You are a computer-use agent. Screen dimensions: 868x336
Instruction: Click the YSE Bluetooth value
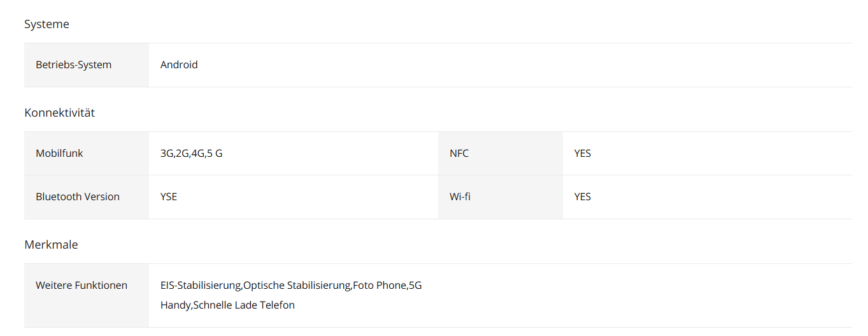169,197
